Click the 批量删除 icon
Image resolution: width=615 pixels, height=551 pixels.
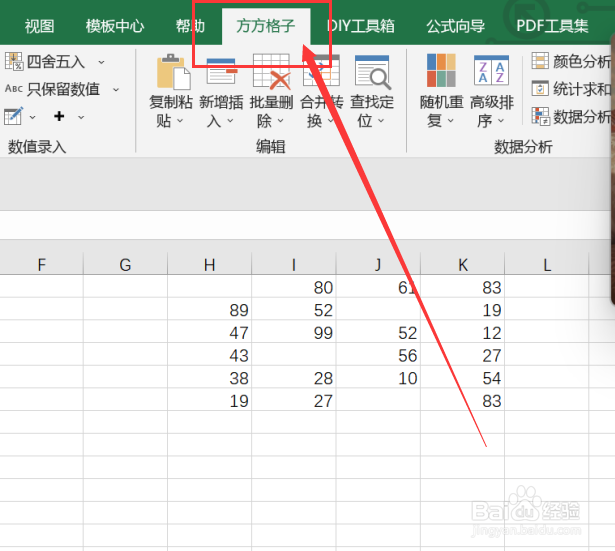[271, 71]
